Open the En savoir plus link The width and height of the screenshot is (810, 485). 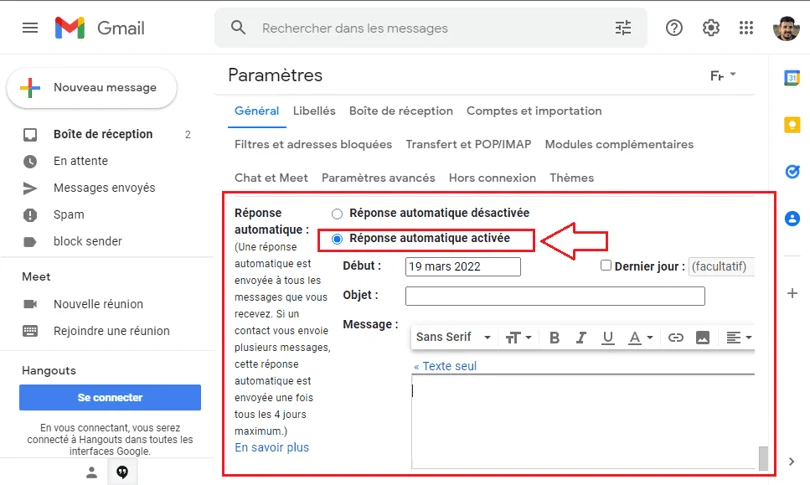[x=272, y=448]
